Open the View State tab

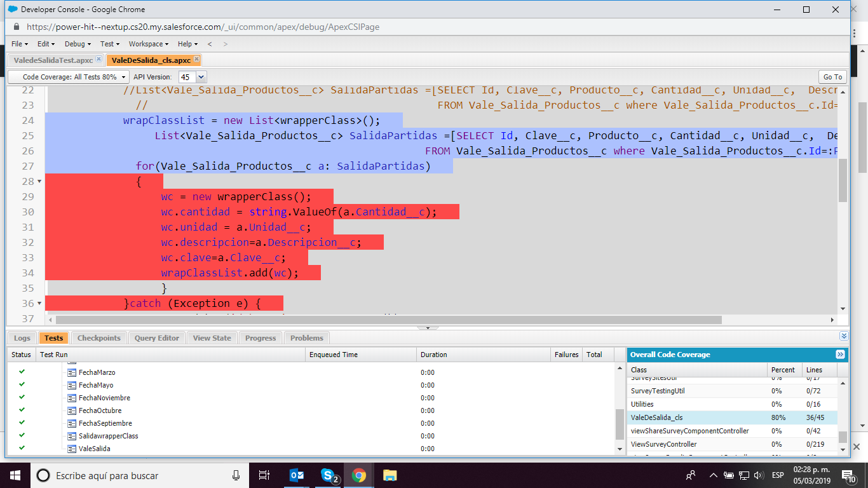(212, 338)
